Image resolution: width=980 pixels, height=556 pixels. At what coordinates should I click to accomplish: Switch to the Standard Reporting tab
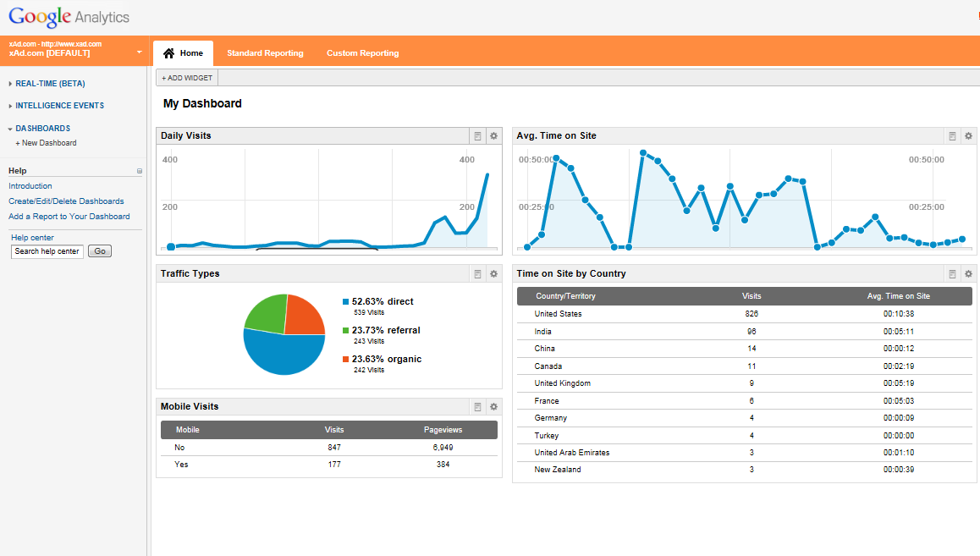tap(265, 53)
